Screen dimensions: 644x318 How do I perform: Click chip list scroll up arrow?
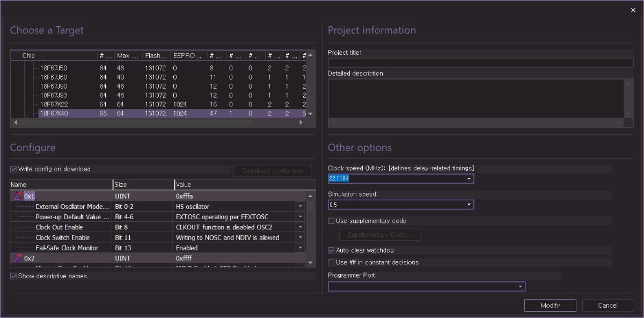(x=310, y=55)
